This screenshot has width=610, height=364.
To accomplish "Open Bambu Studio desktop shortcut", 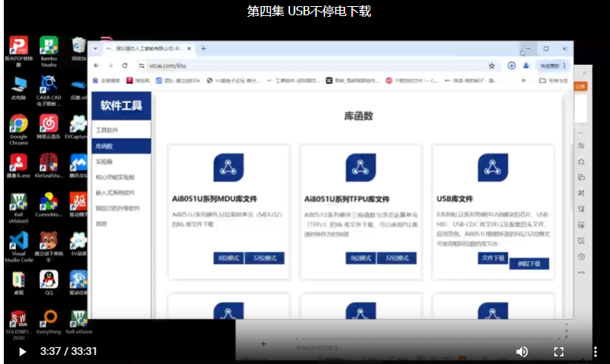I will coord(49,51).
